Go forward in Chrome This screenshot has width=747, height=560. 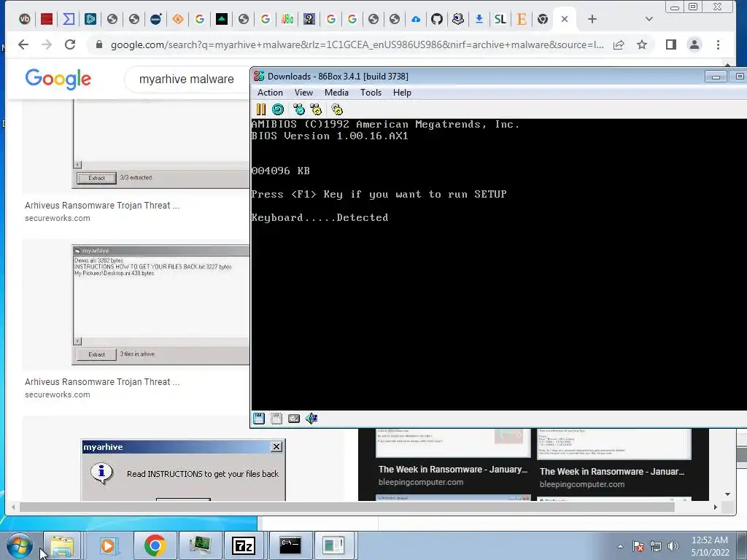[46, 44]
